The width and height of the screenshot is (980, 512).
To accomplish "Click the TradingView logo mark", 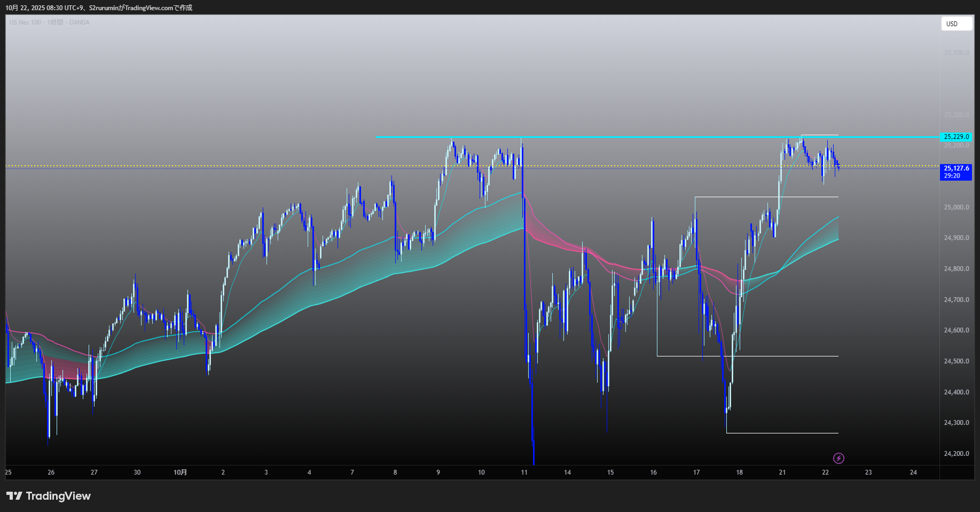I will 14,496.
